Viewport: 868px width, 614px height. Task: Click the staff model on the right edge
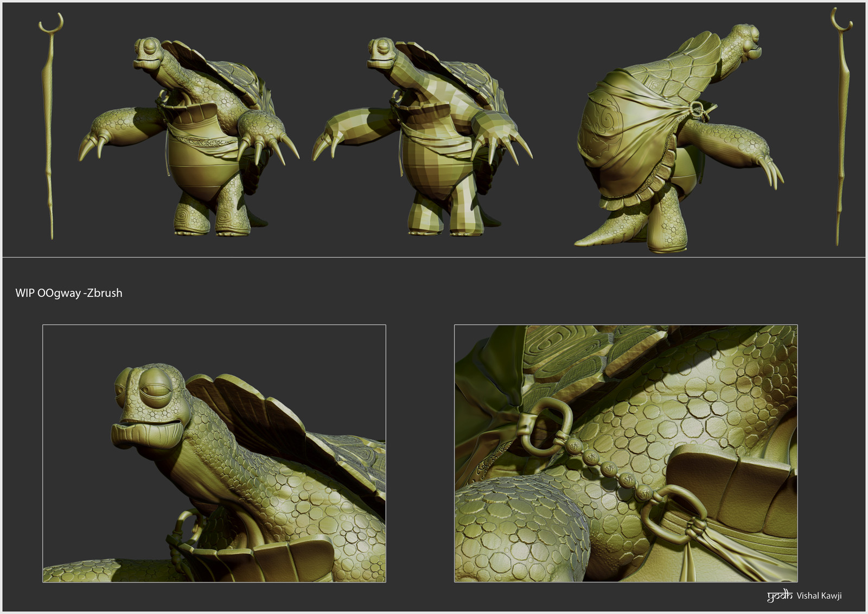[841, 126]
